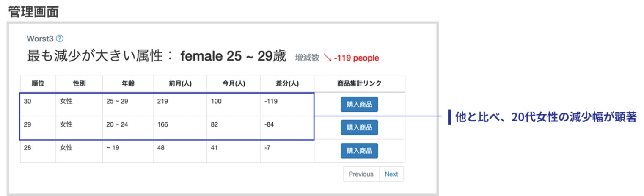Click 購入商品 button for rank 29 row
This screenshot has width=644, height=196.
pos(359,127)
